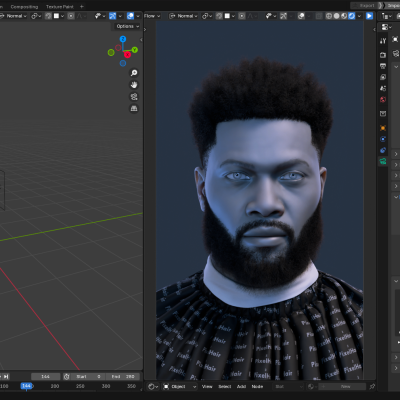Click the hand pan-view navigation icon

(134, 85)
